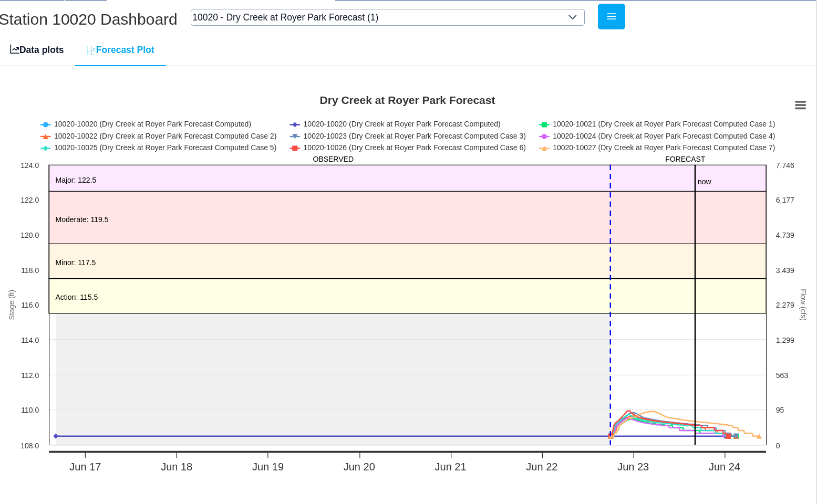Click the Data plots chart icon

click(15, 49)
